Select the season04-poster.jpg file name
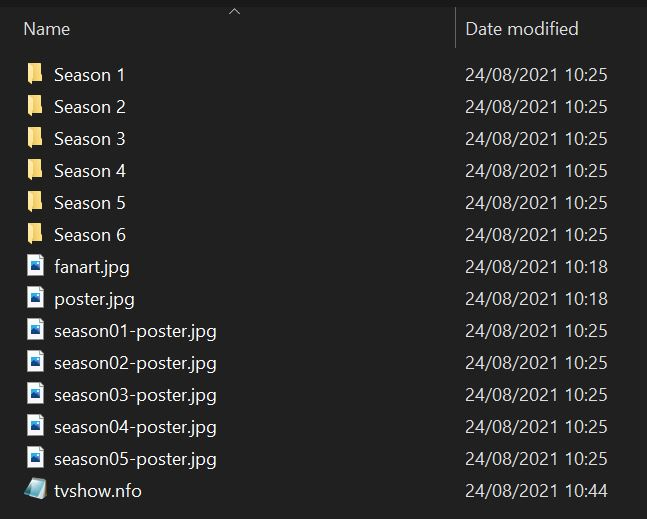647x519 pixels. pyautogui.click(x=135, y=427)
